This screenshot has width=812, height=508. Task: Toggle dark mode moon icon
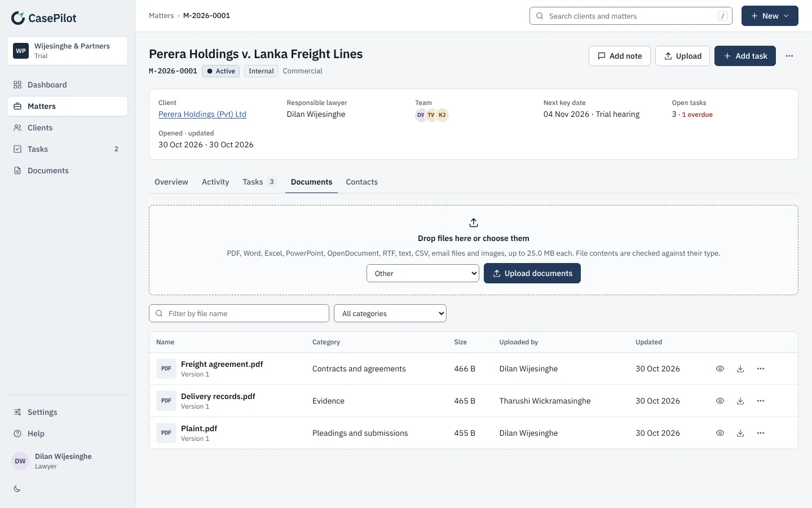[x=17, y=489]
